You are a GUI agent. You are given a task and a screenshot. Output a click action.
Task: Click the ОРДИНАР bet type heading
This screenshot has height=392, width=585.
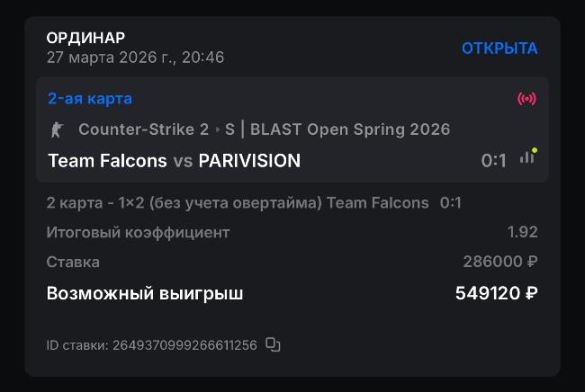coord(85,38)
